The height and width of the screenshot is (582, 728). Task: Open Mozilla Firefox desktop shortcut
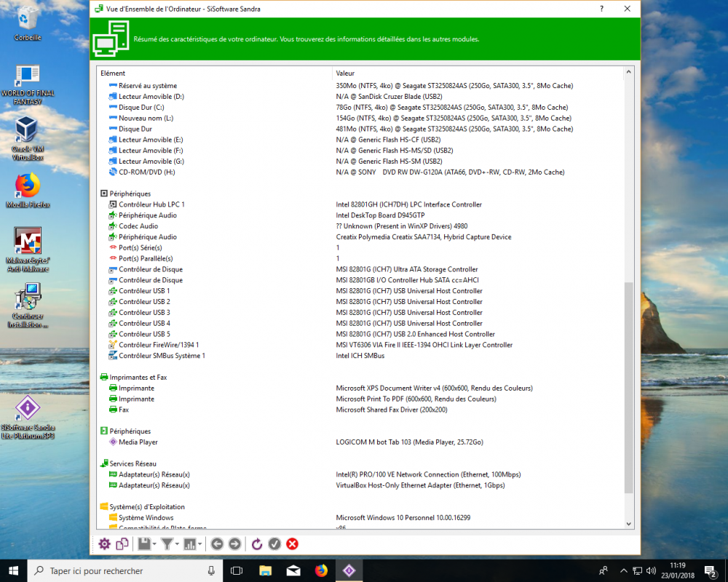(x=27, y=188)
